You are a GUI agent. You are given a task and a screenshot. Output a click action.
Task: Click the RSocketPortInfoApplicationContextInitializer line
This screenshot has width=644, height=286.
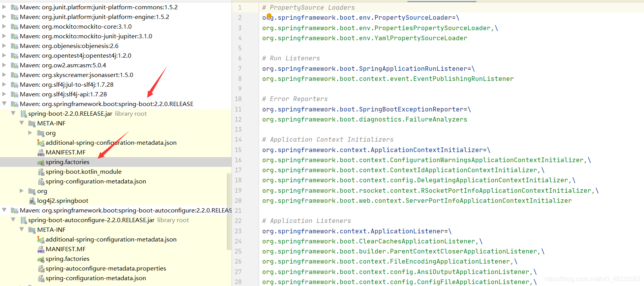(x=430, y=190)
